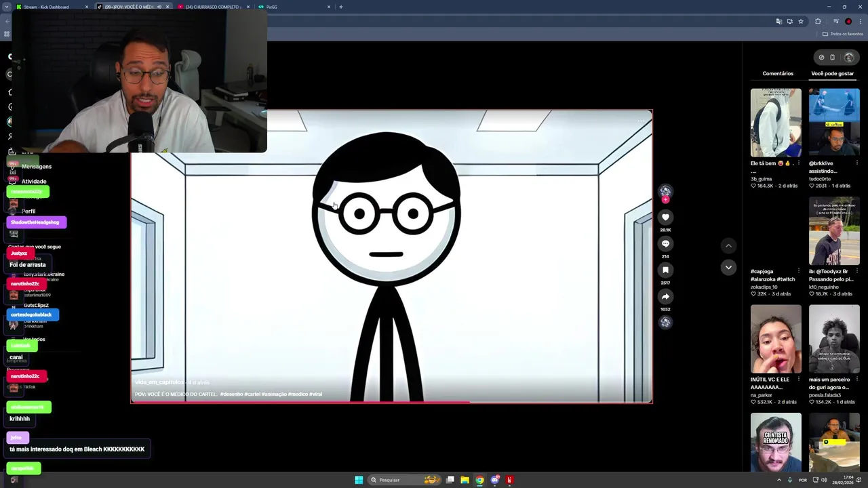Open more options for brkklive assistindo video
868x488 pixels.
coord(856,163)
